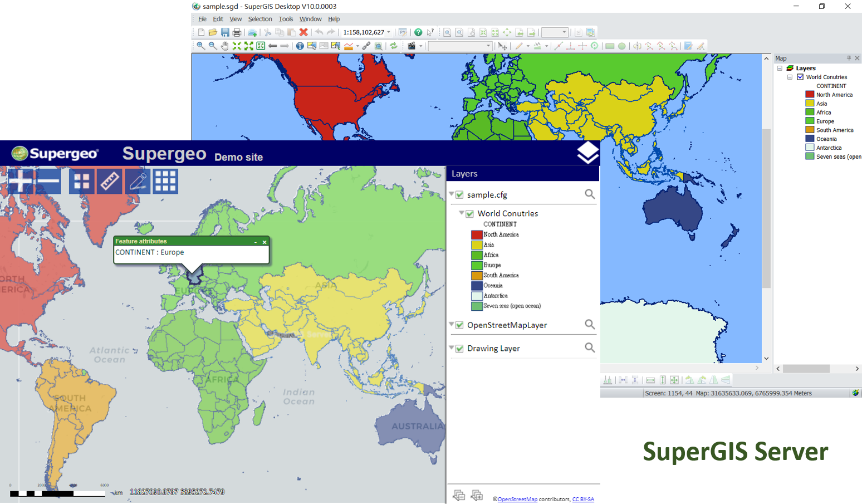Select the ruler measure tool
The image size is (862, 504).
click(109, 181)
